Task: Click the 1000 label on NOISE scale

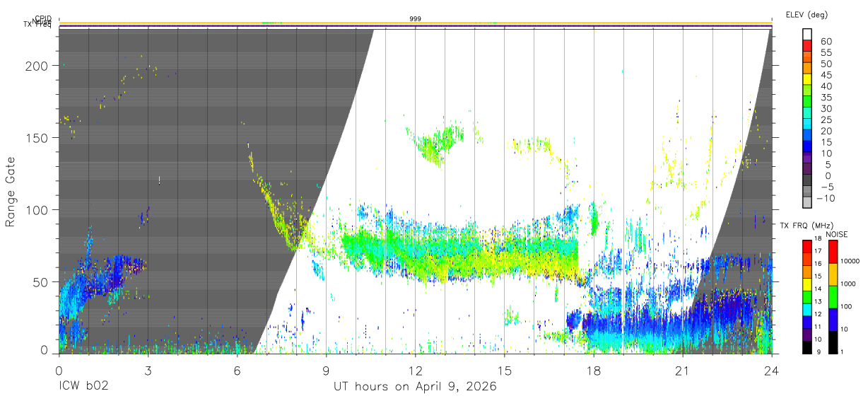Action: [848, 284]
